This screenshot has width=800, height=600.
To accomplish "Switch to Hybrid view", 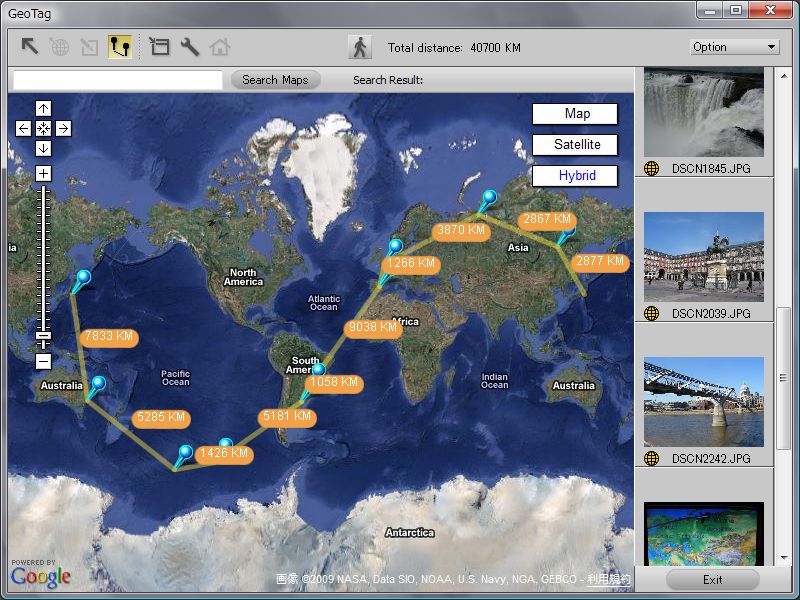I will 575,176.
